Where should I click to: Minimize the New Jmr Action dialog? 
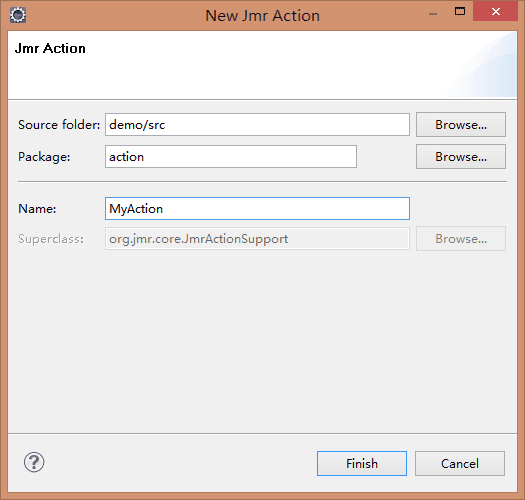coord(433,14)
